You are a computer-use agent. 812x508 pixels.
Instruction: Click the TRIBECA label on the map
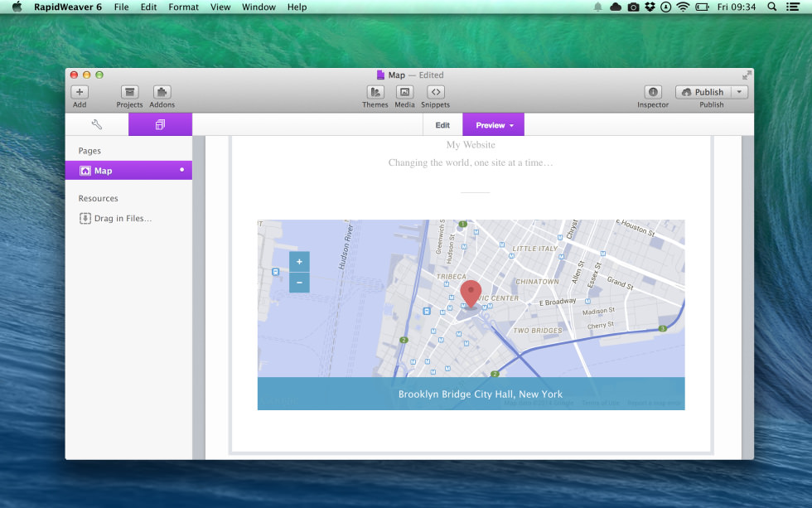(x=451, y=277)
